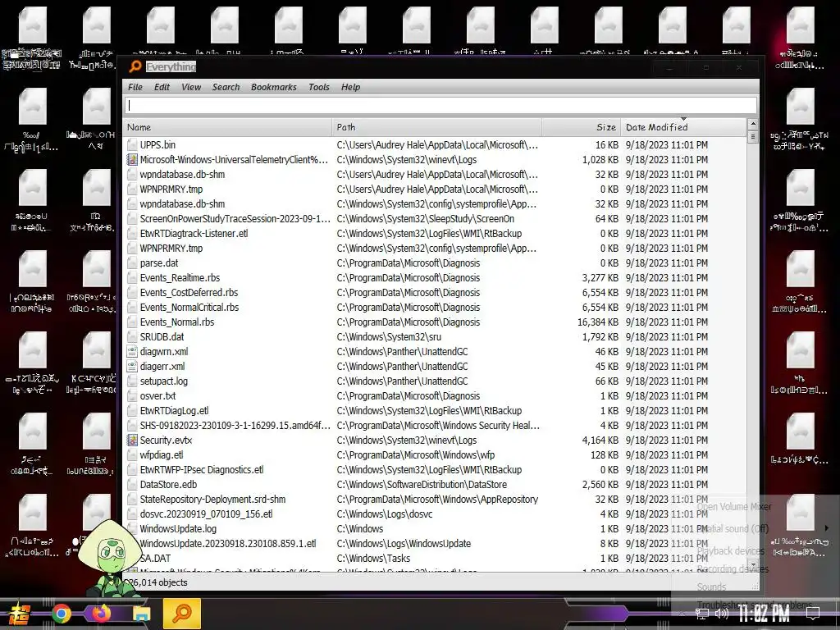Click the XML icon of diagwrn.xml
Viewport: 840px width, 630px height.
132,351
